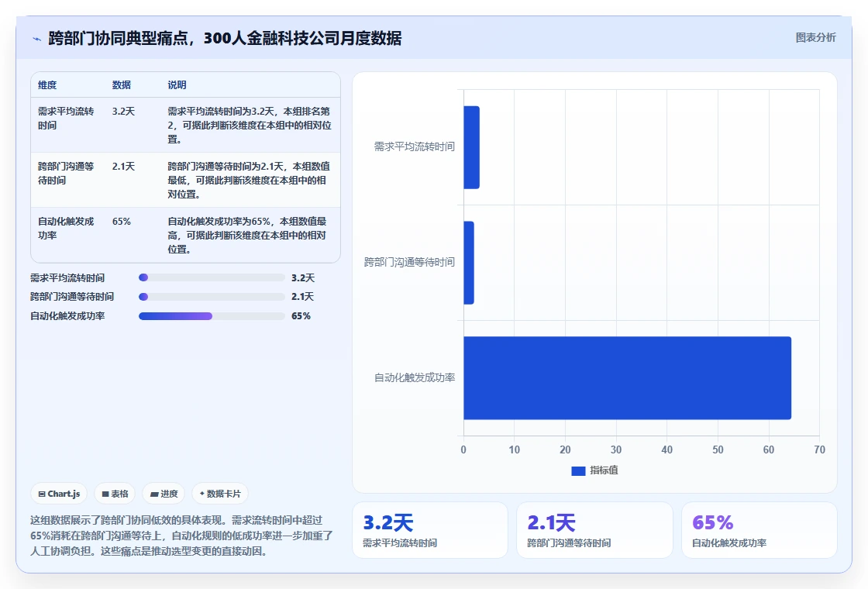Click the 说明 column header
Viewport: 868px width, 589px height.
pos(177,84)
